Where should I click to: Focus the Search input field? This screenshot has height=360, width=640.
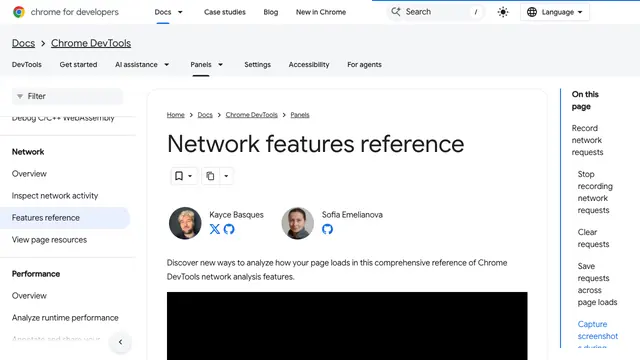[436, 12]
